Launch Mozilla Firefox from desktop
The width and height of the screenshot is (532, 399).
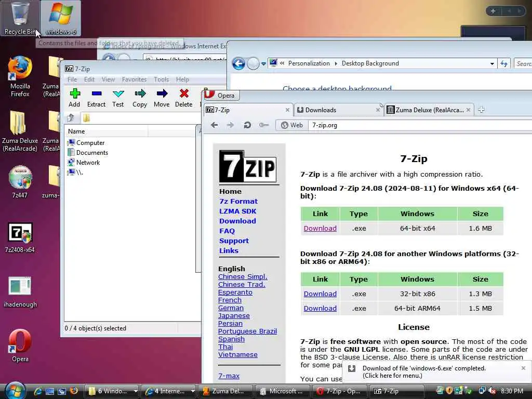(20, 77)
